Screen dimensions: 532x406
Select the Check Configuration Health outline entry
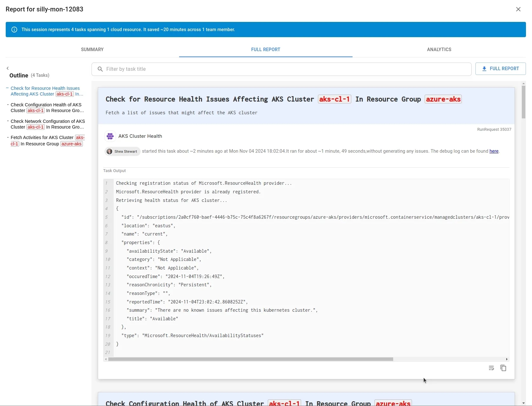(45, 108)
